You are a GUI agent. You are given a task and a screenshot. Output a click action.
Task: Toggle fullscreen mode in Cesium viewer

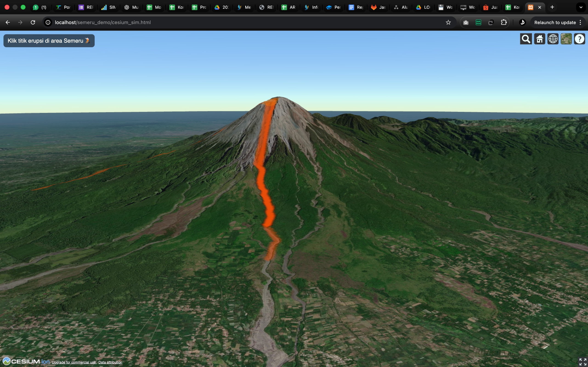tap(582, 362)
